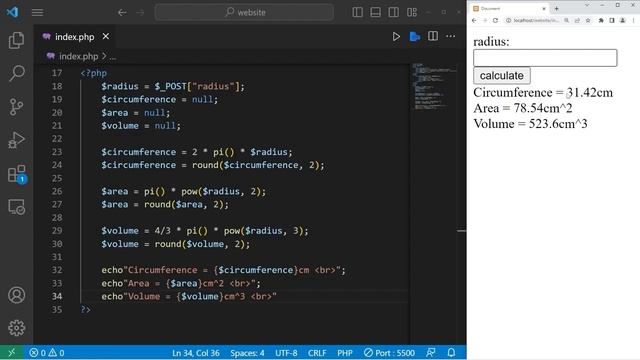
Task: Split the editor to the right
Action: 433,36
